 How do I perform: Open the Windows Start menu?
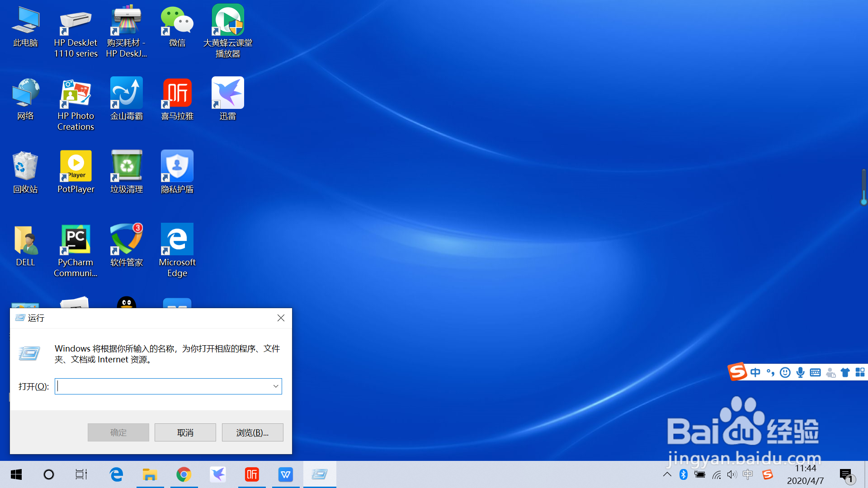[16, 474]
